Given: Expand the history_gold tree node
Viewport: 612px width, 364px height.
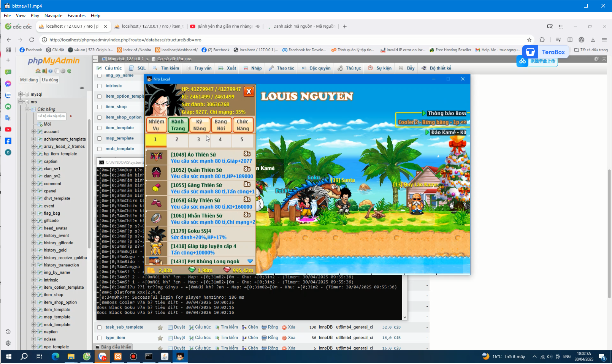Looking at the screenshot, I should tap(33, 250).
